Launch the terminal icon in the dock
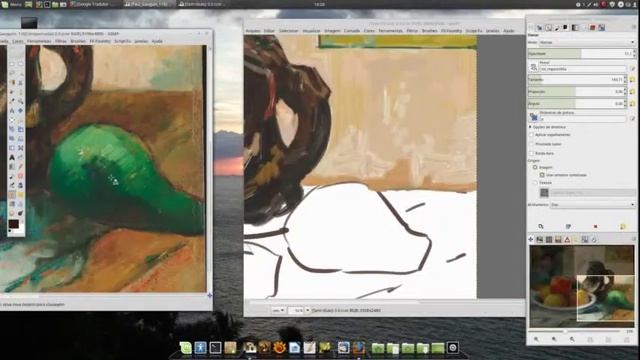Viewport: 640px width, 360px height. [x=215, y=347]
